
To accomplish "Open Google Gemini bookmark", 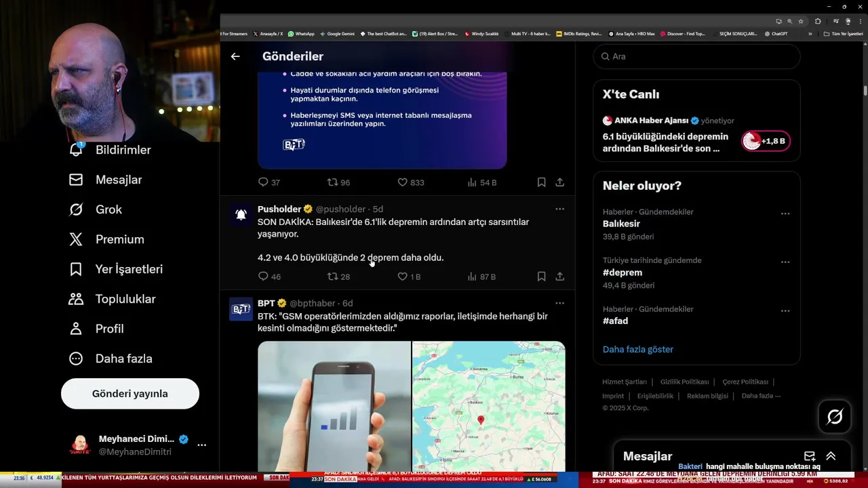I will pyautogui.click(x=337, y=33).
